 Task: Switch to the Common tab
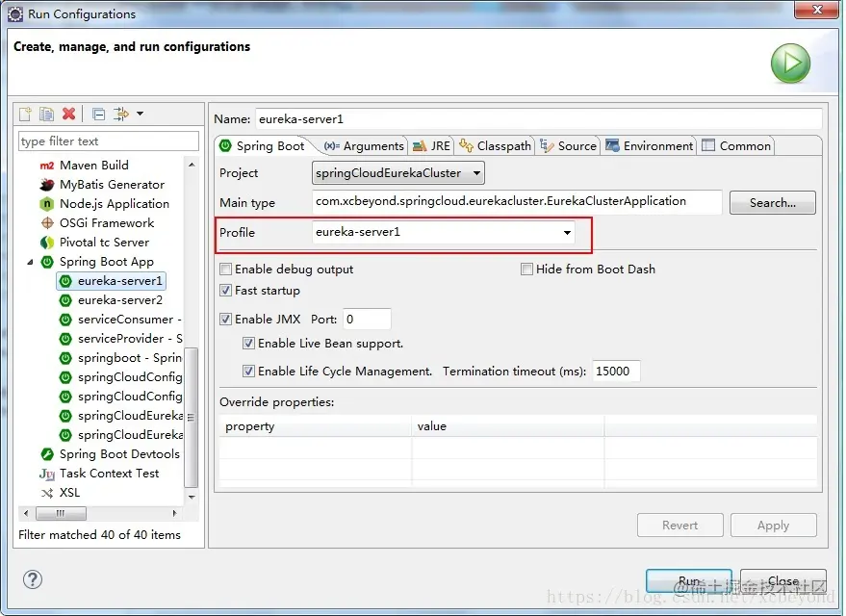[737, 146]
